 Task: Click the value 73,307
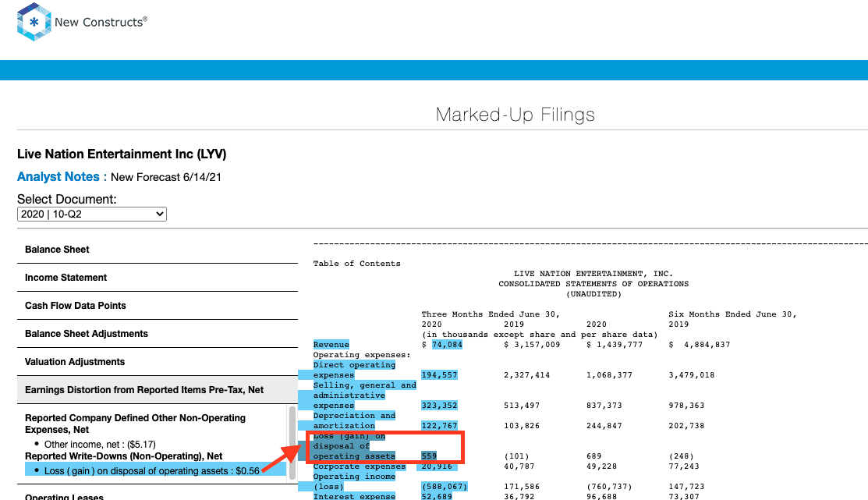point(684,497)
